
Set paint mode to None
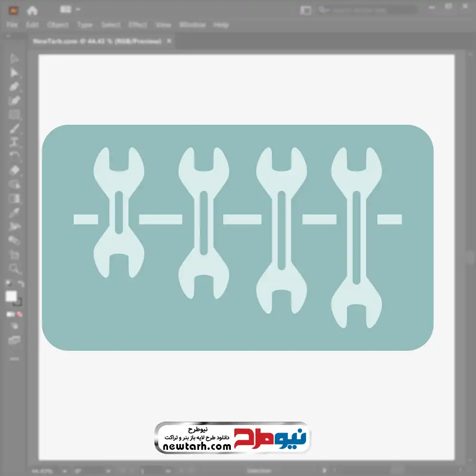(x=20, y=315)
